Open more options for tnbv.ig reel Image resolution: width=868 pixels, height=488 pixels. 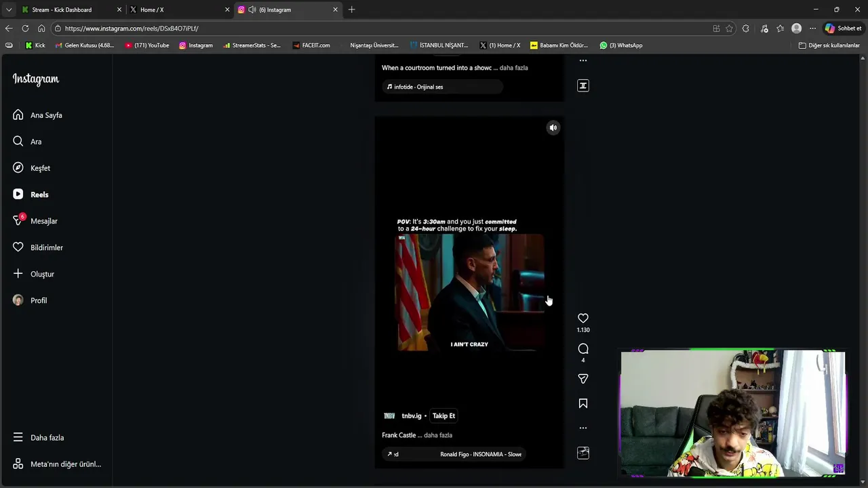583,428
